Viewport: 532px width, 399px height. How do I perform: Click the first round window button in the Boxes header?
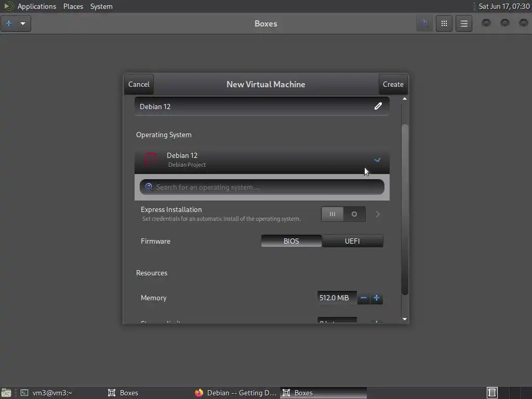[x=486, y=23]
